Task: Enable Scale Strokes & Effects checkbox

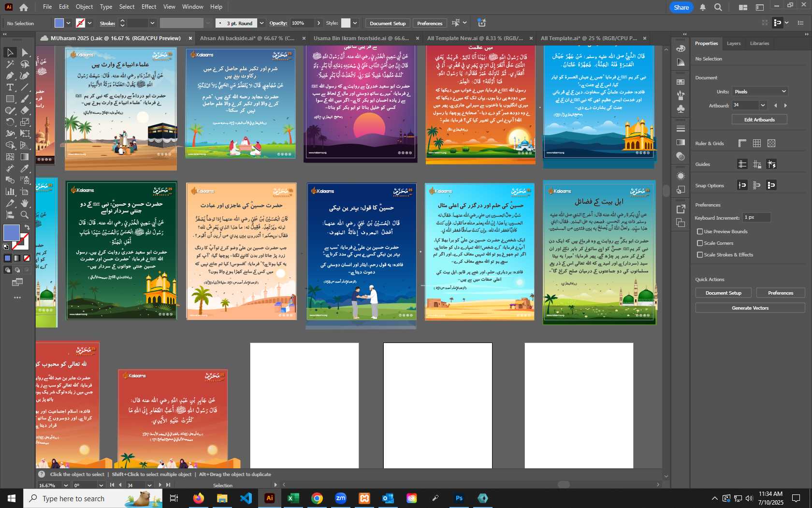Action: pyautogui.click(x=700, y=255)
